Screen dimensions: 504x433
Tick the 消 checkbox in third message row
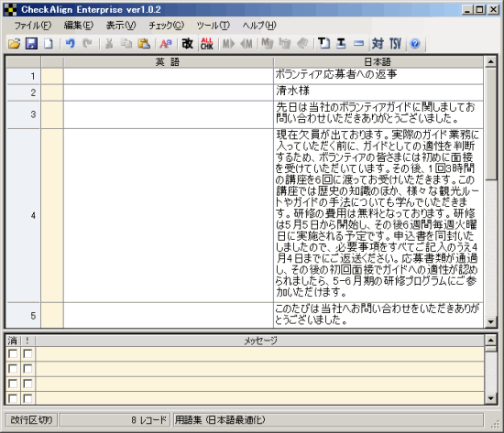pos(13,384)
